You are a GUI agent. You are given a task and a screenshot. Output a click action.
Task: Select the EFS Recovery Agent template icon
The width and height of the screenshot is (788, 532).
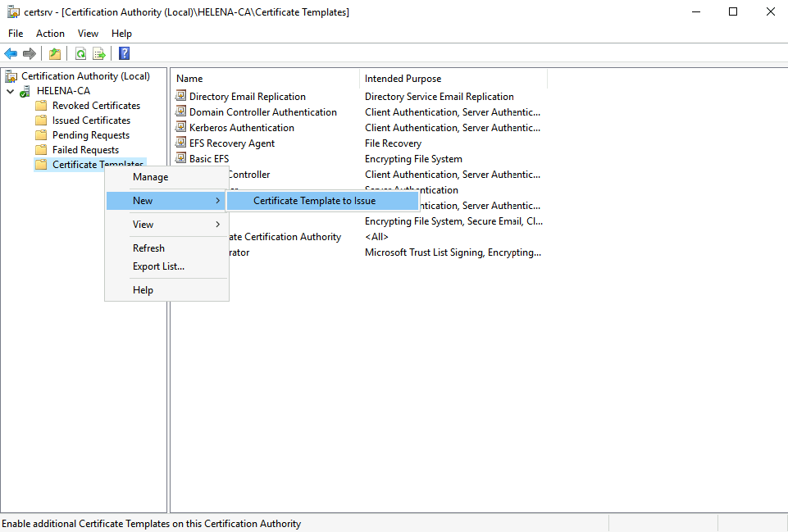point(181,143)
